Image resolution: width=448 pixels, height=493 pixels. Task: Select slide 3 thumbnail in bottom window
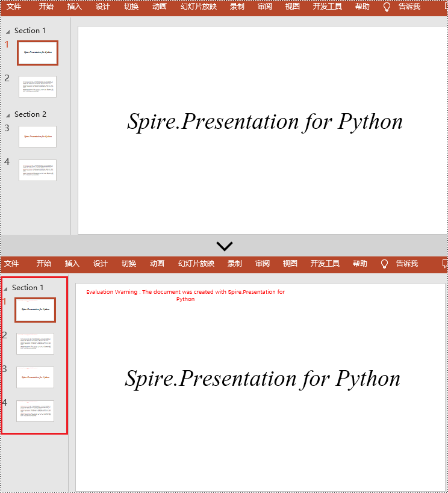pos(35,377)
